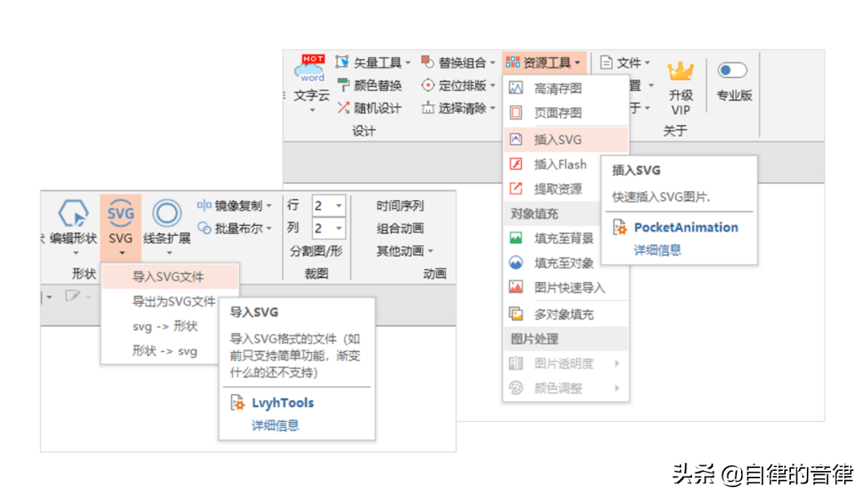Screen dimensions: 868x500
Task: Click the 矢量工具 vector tool icon
Action: [x=342, y=62]
